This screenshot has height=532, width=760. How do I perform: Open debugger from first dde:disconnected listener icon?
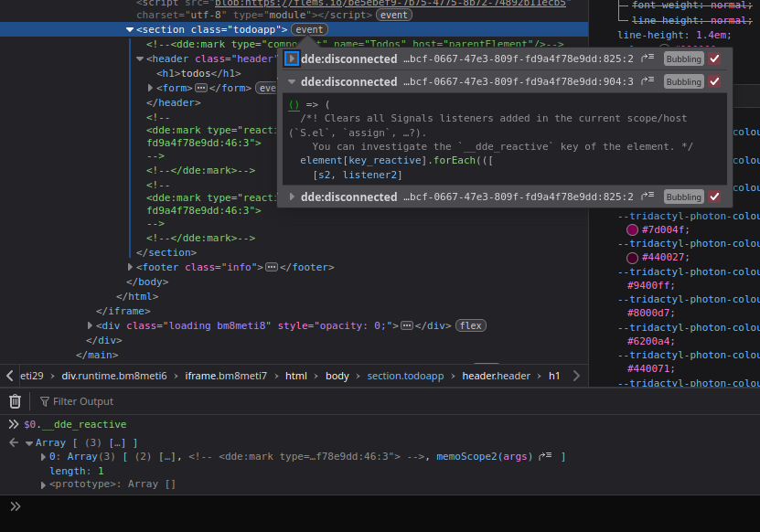[x=648, y=59]
